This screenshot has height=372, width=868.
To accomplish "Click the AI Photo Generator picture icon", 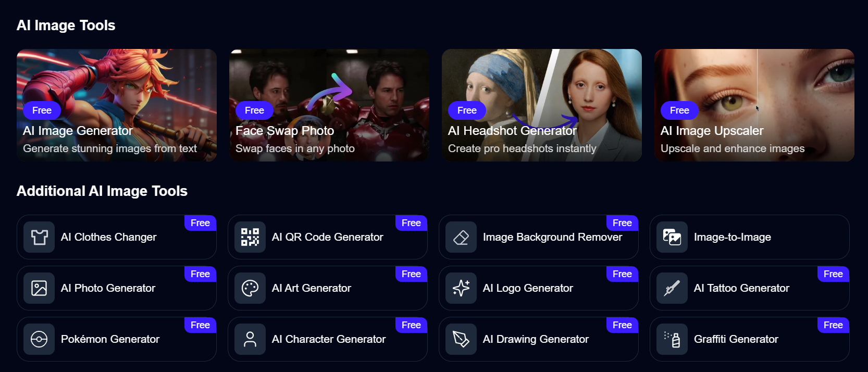I will coord(39,288).
